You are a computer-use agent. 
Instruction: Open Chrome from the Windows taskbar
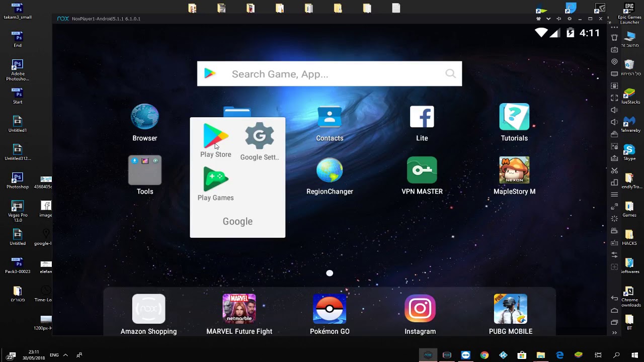click(485, 355)
